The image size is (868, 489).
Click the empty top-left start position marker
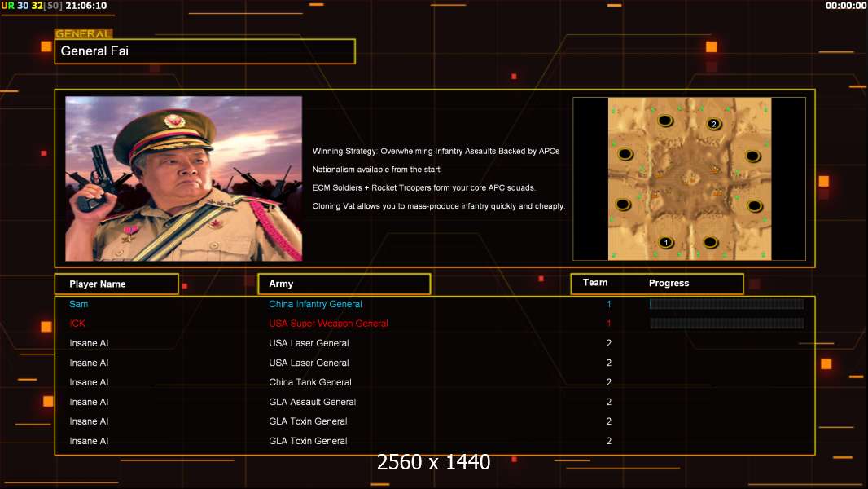pos(664,121)
